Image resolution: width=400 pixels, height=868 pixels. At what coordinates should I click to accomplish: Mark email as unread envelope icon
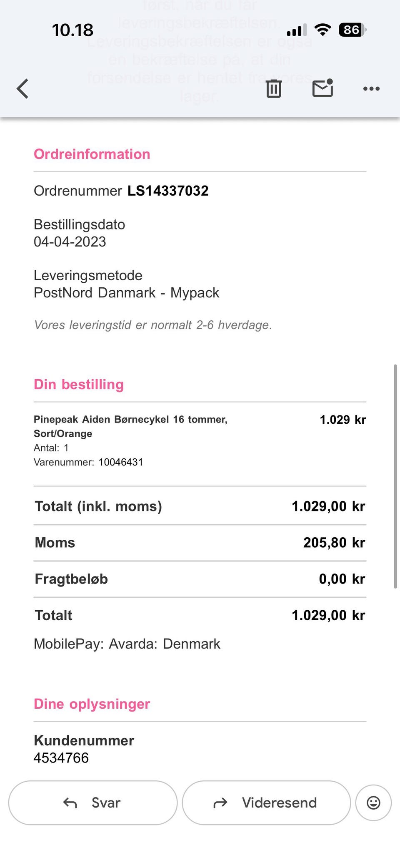322,88
